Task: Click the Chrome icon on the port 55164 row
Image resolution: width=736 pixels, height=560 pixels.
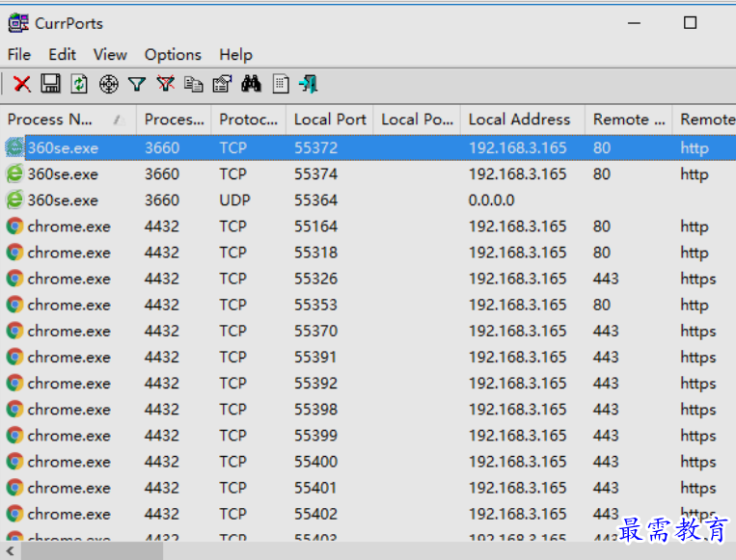Action: click(14, 227)
